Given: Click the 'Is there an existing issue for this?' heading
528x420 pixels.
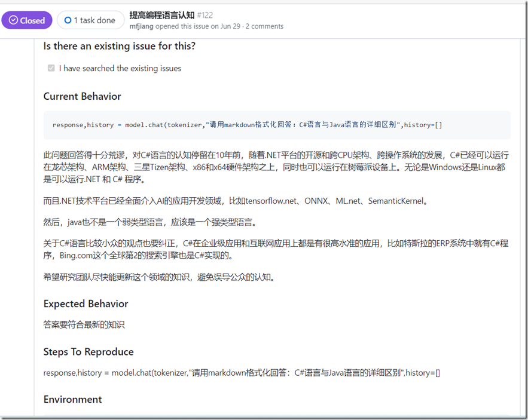Looking at the screenshot, I should pos(120,46).
